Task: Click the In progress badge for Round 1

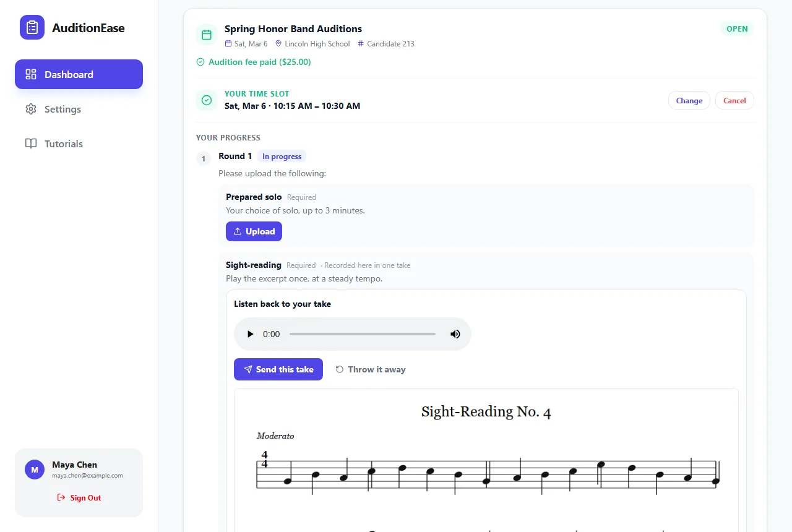Action: [282, 157]
